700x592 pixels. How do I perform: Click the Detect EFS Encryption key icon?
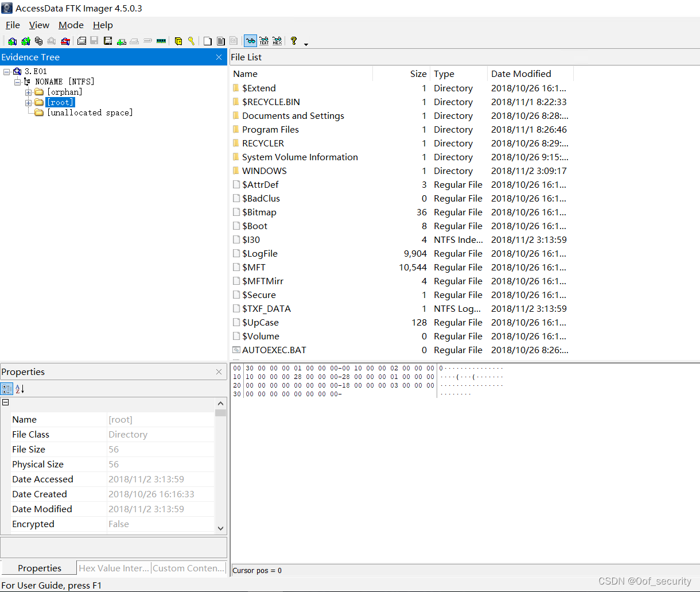click(191, 41)
